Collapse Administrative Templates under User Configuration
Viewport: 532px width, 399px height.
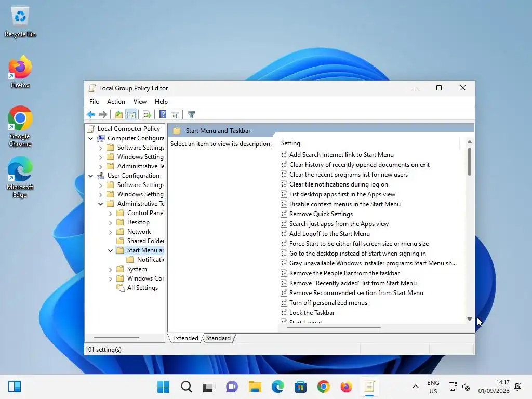(x=100, y=204)
